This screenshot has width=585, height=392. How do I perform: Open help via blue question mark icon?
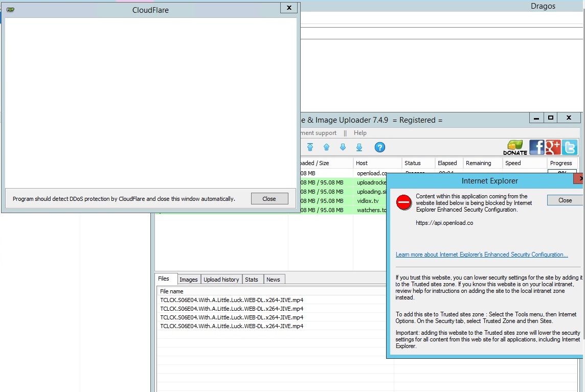tap(379, 147)
